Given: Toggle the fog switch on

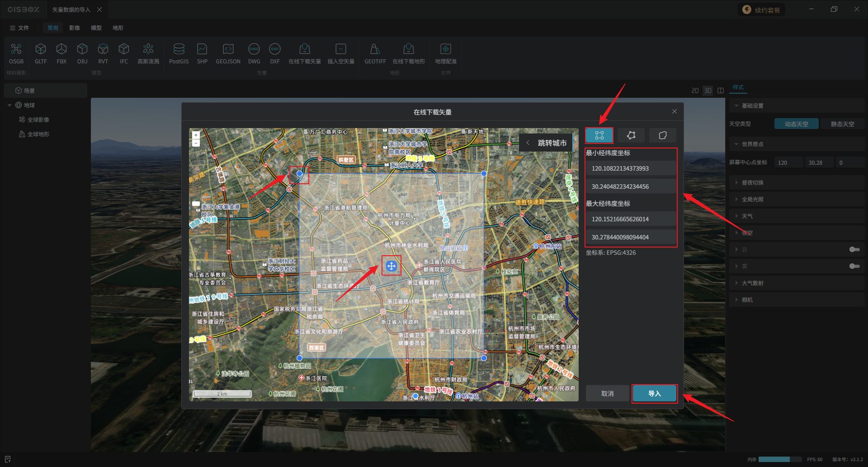Looking at the screenshot, I should tap(854, 266).
